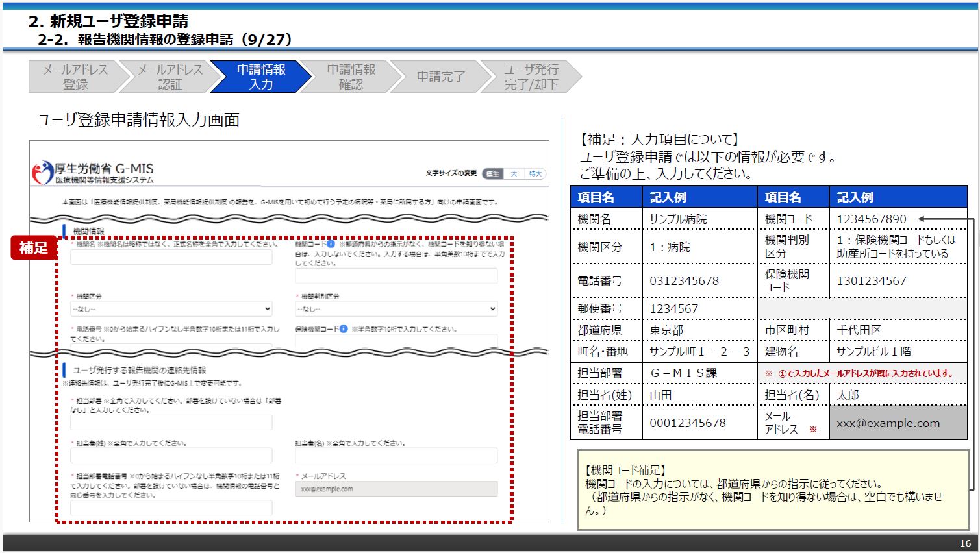The image size is (980, 553).
Task: Click the ユーザ登録申請情報入力画面 title
Action: (138, 119)
